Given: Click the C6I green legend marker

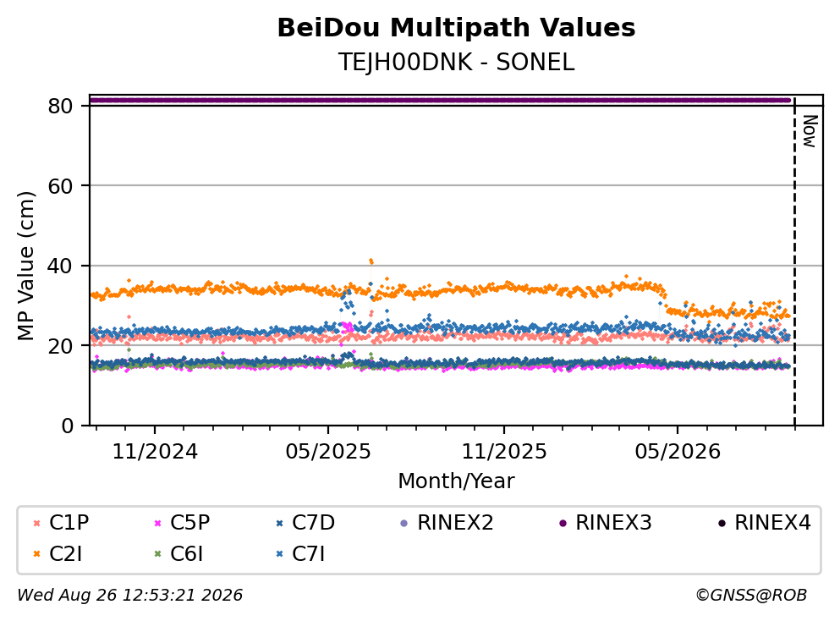Looking at the screenshot, I should click(158, 554).
